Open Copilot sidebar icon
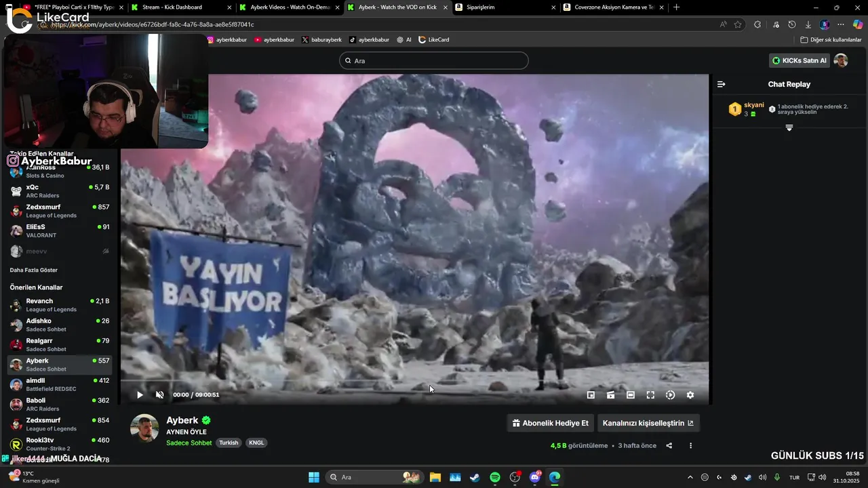The image size is (868, 488). click(x=858, y=24)
